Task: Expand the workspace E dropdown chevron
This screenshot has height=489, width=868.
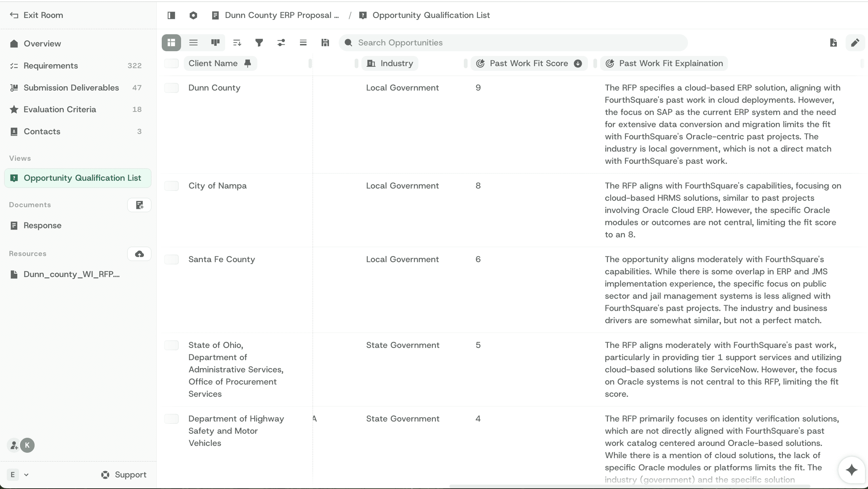Action: 26,475
